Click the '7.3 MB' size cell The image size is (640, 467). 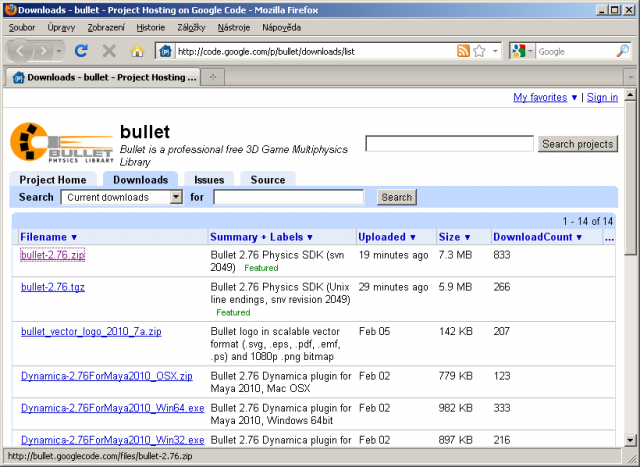455,255
